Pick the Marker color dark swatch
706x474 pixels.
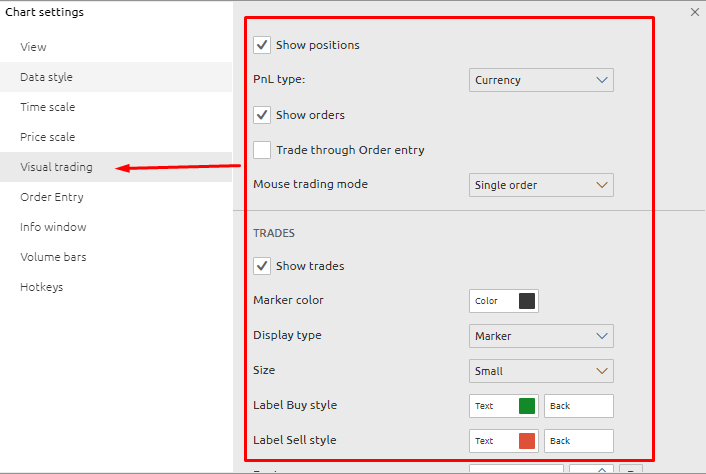coord(526,301)
